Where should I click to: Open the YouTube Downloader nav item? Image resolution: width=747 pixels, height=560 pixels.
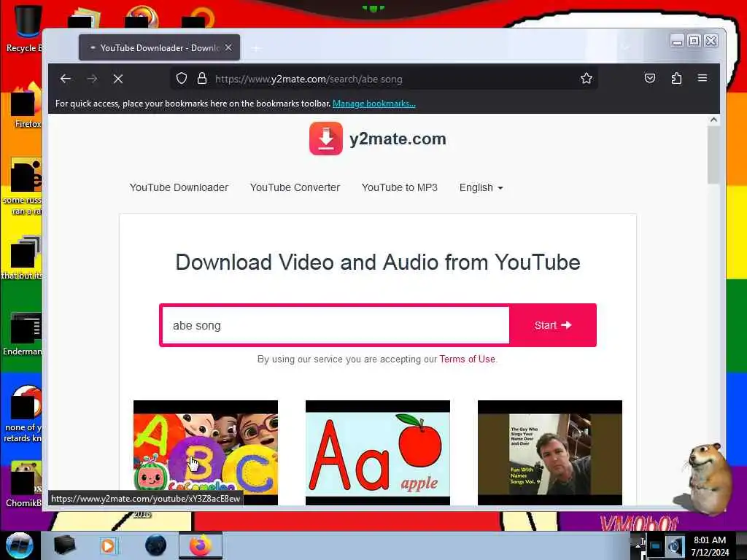[179, 187]
